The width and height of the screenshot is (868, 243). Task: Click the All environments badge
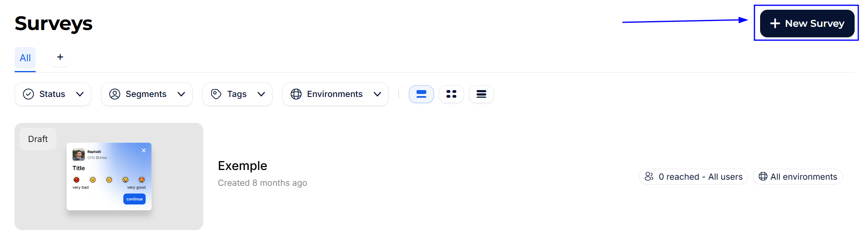(797, 177)
